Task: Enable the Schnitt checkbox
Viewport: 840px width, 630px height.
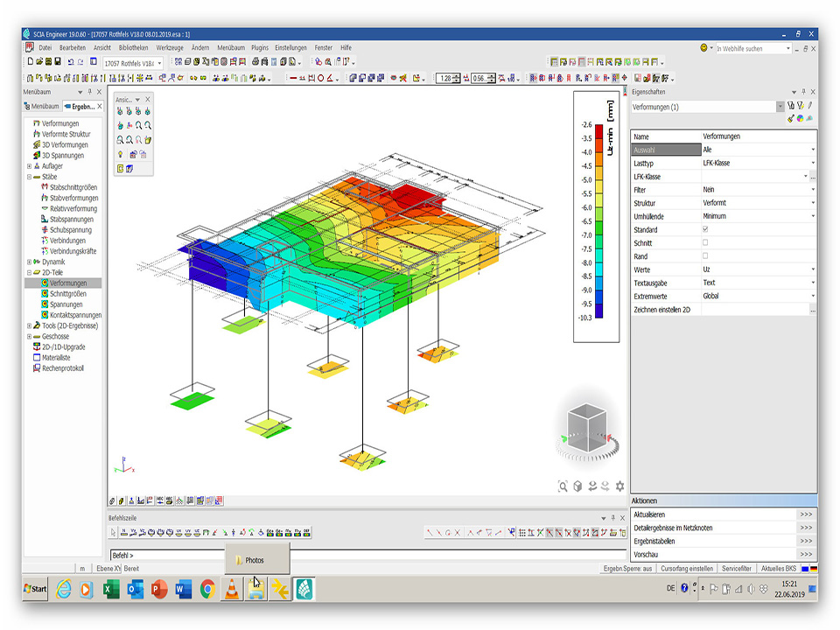Action: (705, 243)
